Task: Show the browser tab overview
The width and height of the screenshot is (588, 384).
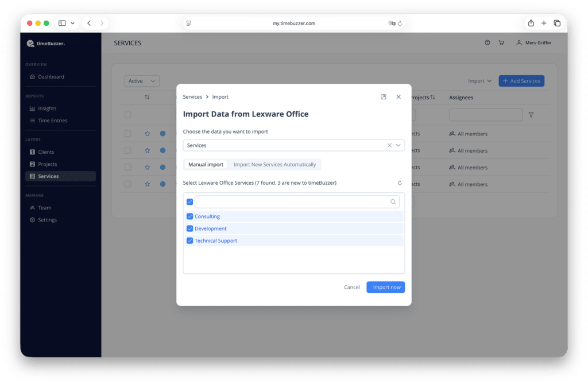Action: tap(557, 24)
